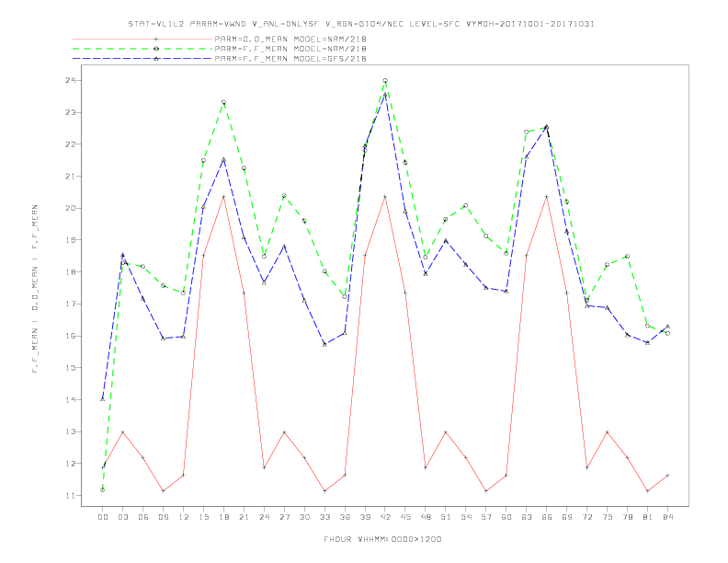728x563 pixels.
Task: Click x-axis tick label 39
Action: tap(365, 517)
